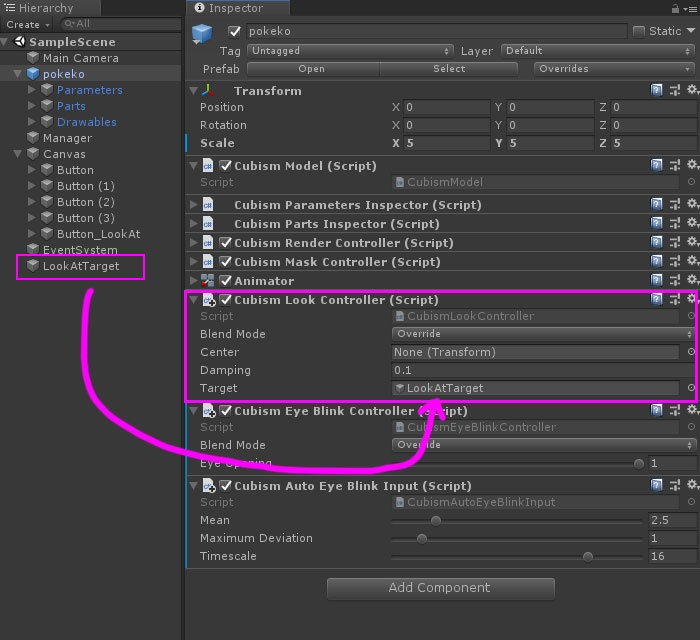
Task: Click the Add Component button
Action: click(441, 588)
